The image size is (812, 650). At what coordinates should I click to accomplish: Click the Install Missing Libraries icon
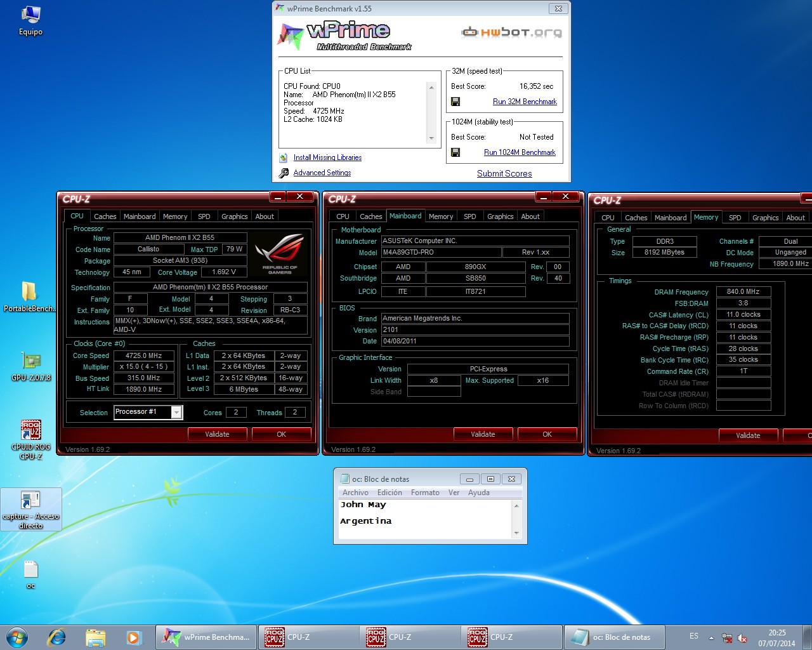[x=284, y=157]
